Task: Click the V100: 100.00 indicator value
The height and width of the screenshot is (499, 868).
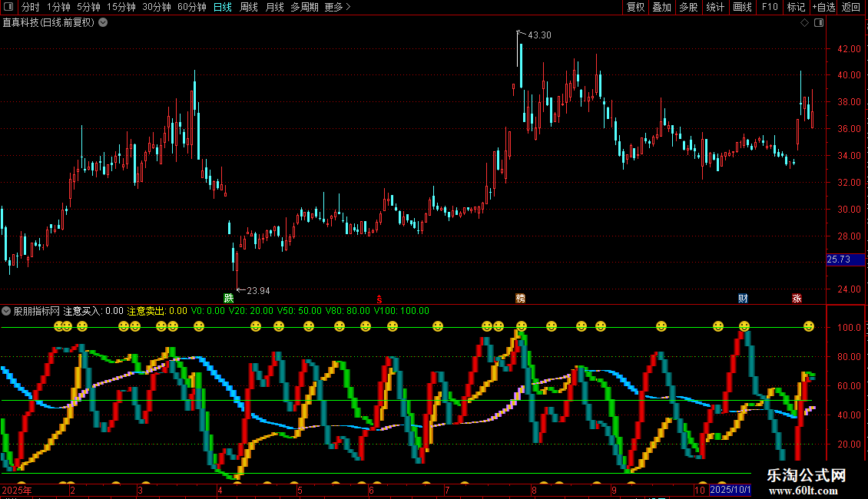Action: [x=401, y=311]
